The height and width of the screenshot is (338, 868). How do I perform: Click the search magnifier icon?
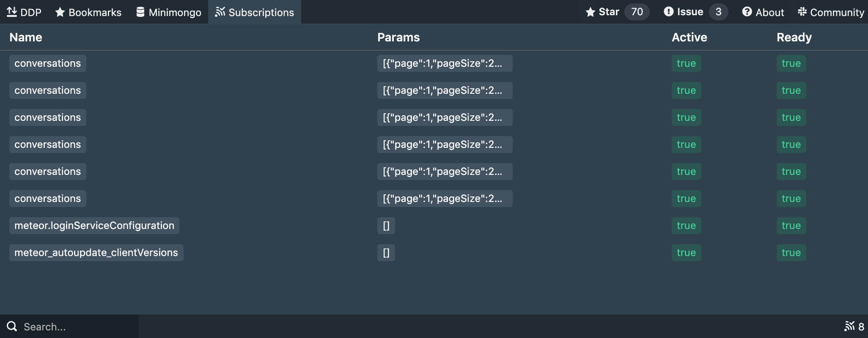[x=12, y=326]
